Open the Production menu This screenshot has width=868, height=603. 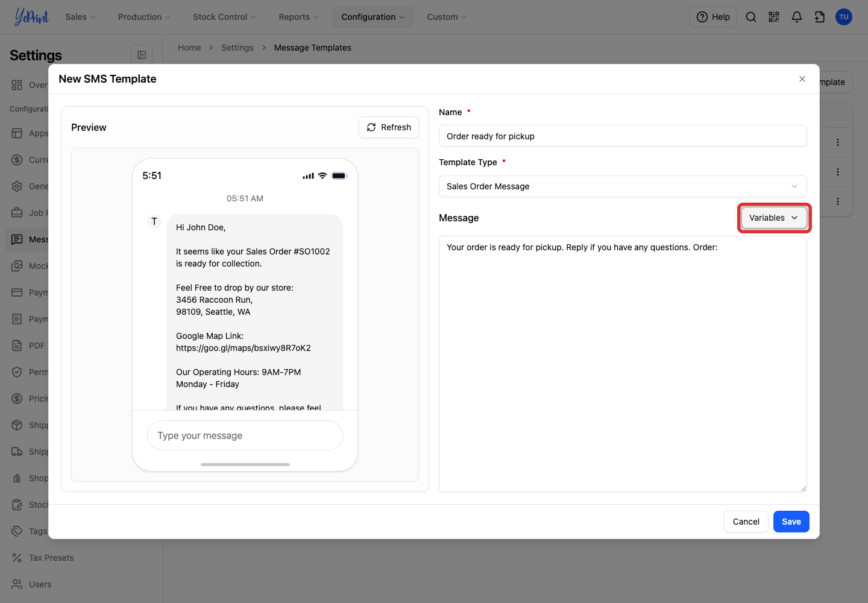pos(144,17)
